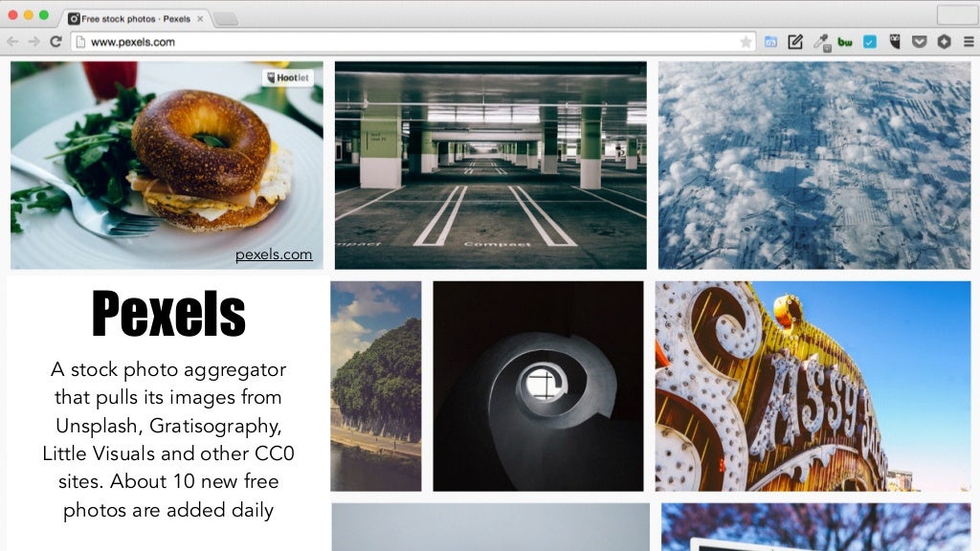Click the green bw extension icon
980x551 pixels.
coord(845,42)
